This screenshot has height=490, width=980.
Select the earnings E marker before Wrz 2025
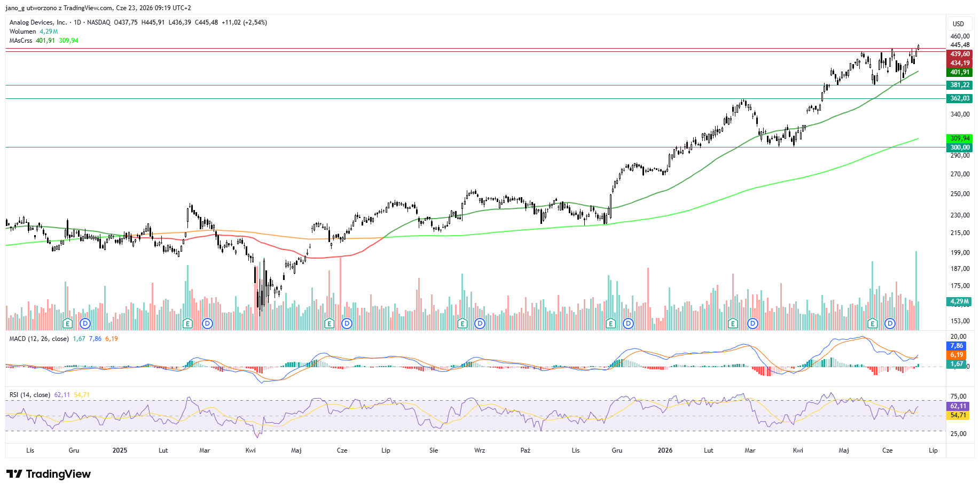click(462, 323)
